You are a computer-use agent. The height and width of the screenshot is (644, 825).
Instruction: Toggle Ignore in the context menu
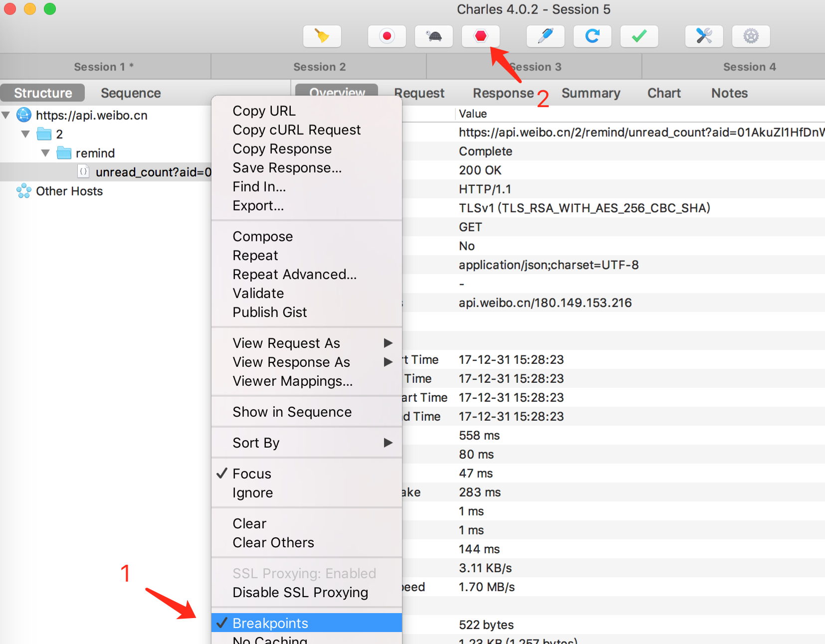tap(307, 492)
